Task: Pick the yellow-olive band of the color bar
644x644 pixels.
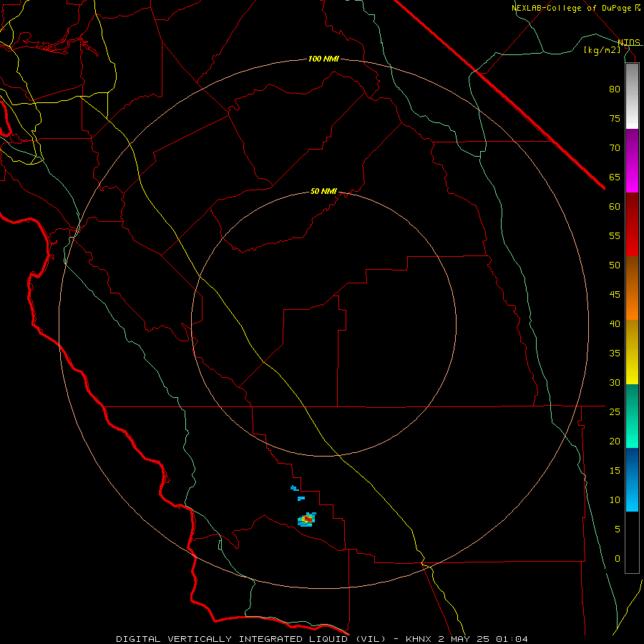Action: (x=632, y=352)
